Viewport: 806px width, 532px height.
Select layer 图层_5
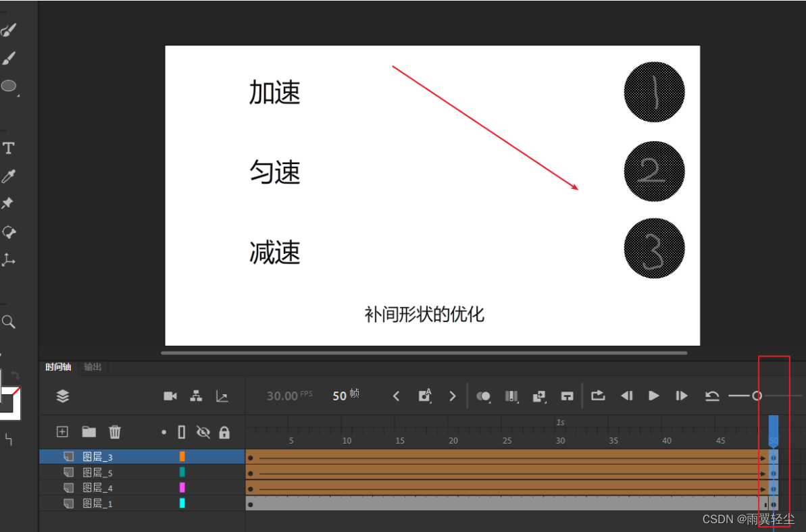click(x=142, y=472)
